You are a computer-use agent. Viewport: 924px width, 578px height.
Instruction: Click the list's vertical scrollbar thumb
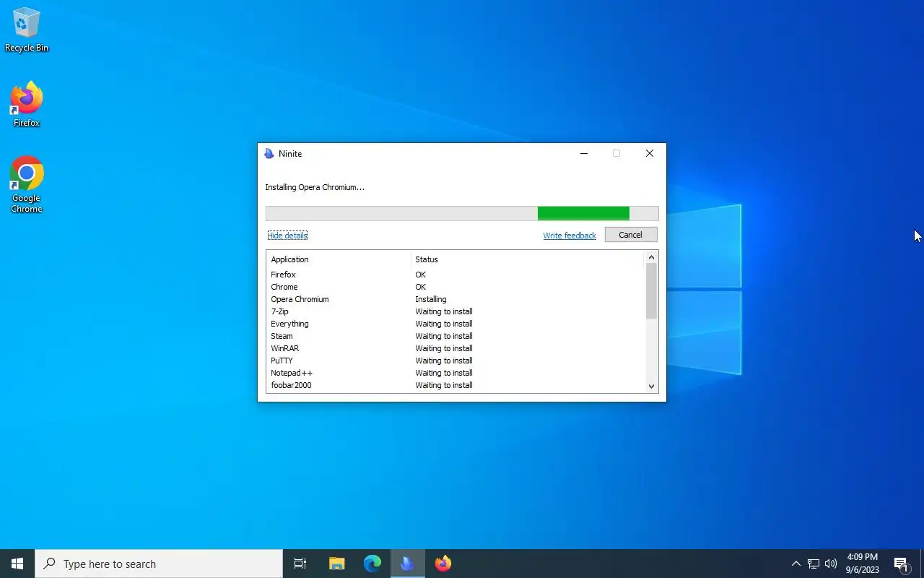pyautogui.click(x=651, y=290)
